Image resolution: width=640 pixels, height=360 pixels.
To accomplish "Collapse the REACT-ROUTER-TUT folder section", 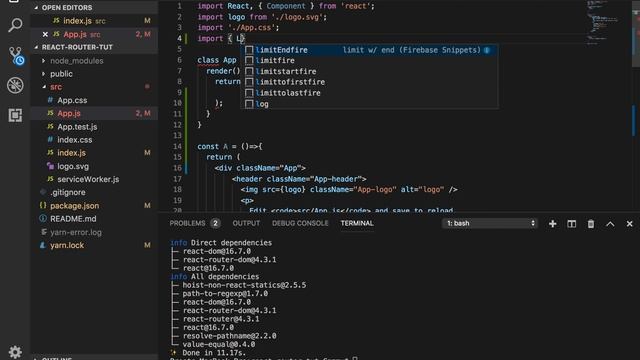I will (36, 47).
